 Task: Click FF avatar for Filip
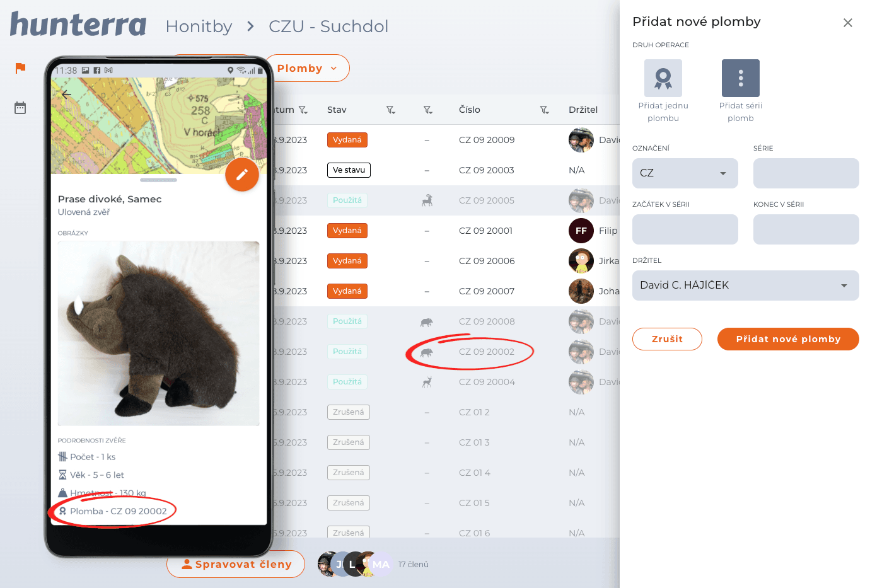coord(581,231)
